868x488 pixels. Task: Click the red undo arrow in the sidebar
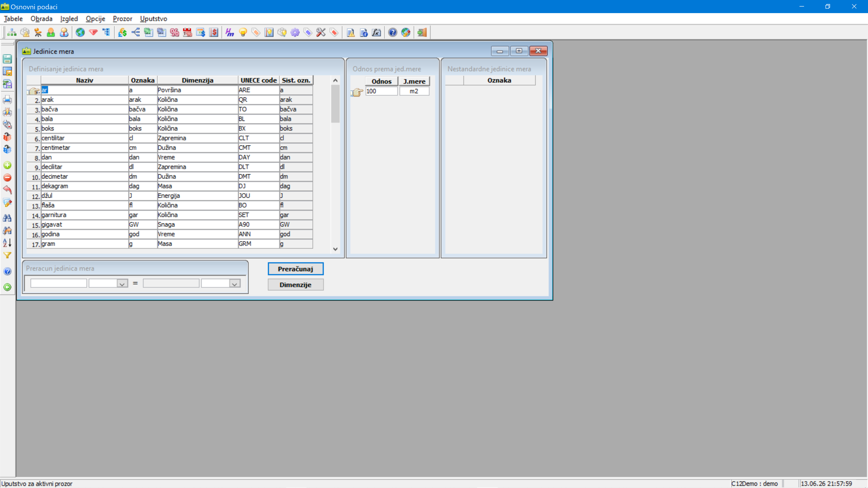[x=7, y=190]
